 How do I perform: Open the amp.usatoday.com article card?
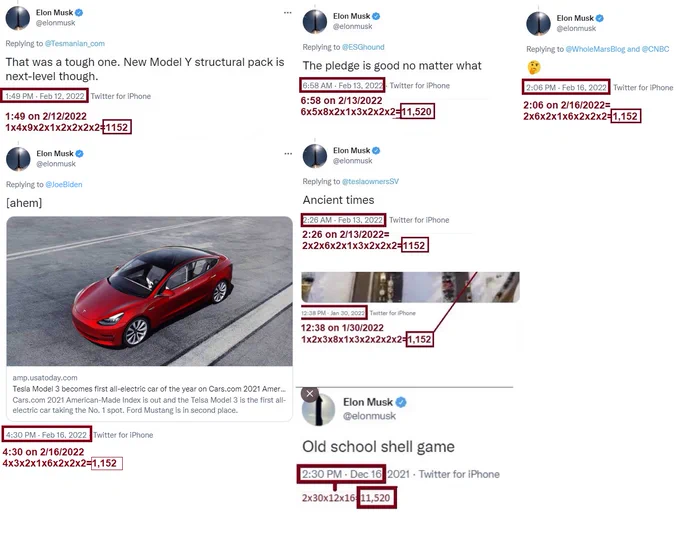point(150,394)
